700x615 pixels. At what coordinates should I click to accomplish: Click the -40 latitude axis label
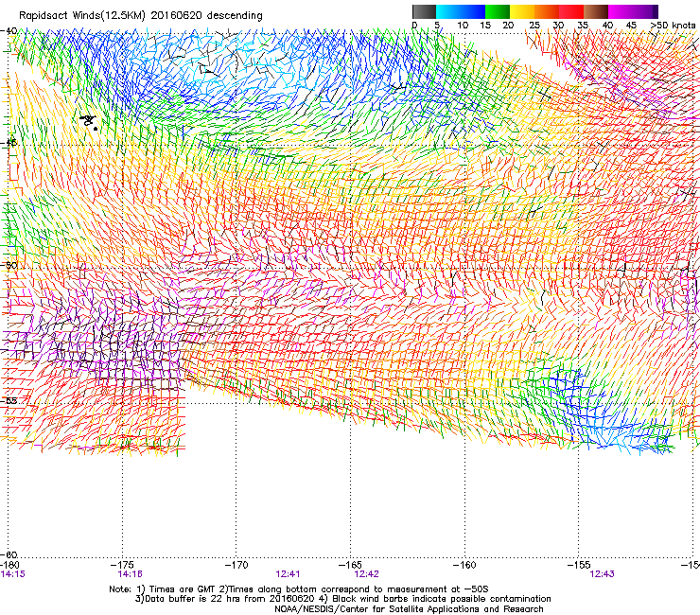[9, 31]
